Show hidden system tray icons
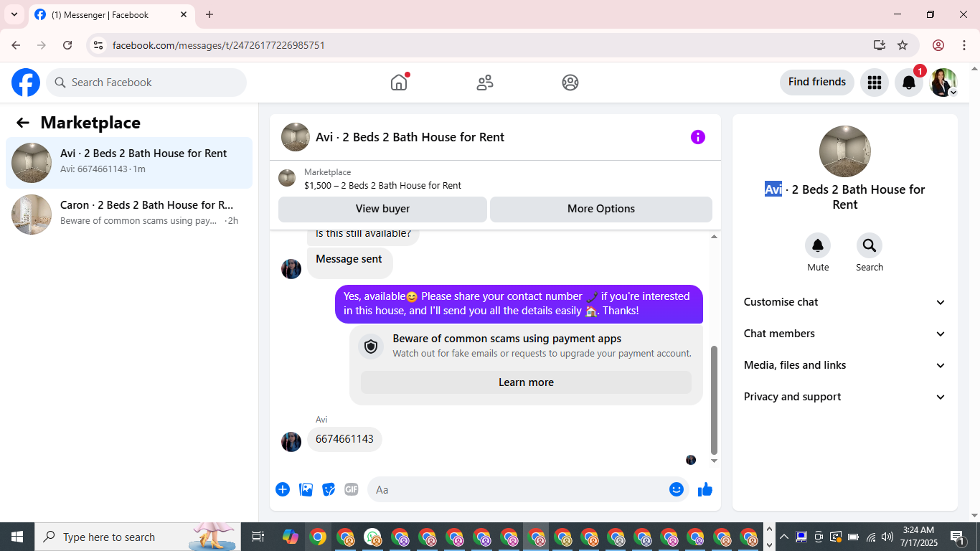 click(x=784, y=537)
